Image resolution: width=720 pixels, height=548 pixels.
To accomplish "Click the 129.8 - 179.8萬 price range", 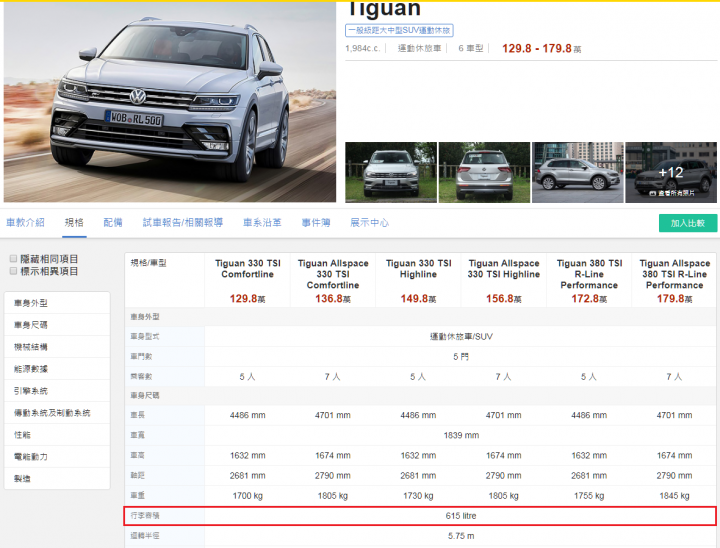I will [x=541, y=49].
